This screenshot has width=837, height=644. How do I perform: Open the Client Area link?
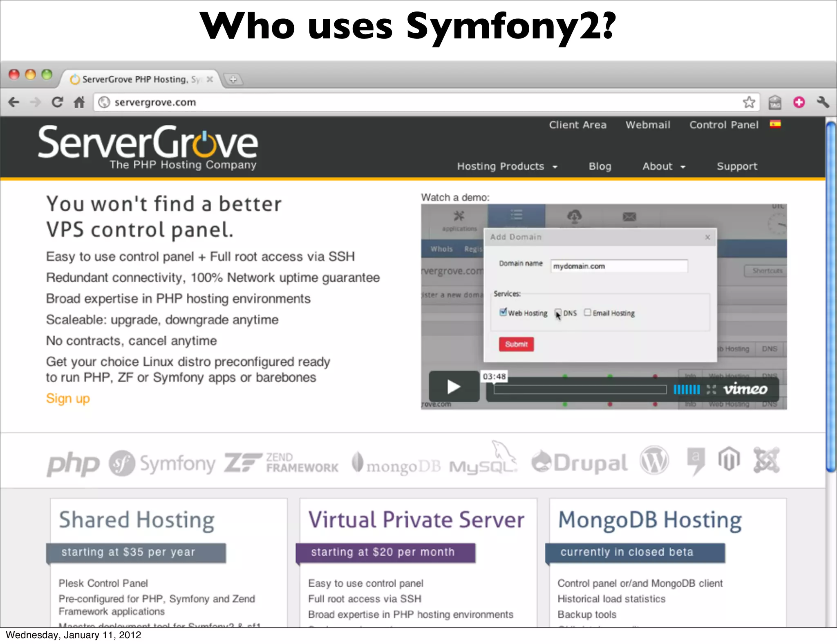pyautogui.click(x=577, y=125)
